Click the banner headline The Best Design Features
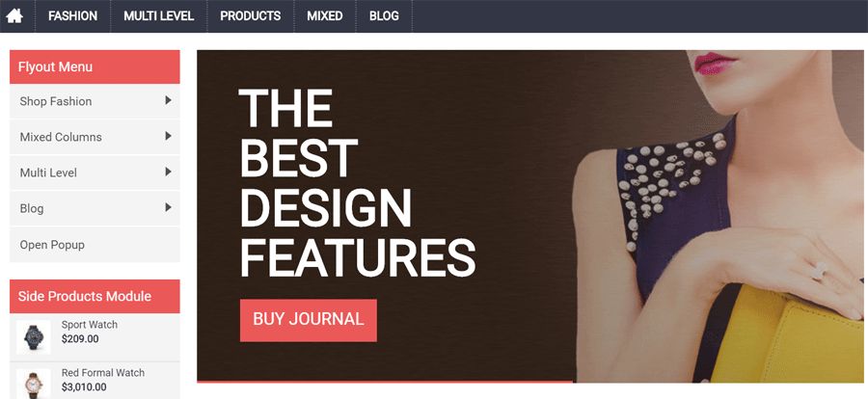Image resolution: width=868 pixels, height=399 pixels. (x=357, y=182)
